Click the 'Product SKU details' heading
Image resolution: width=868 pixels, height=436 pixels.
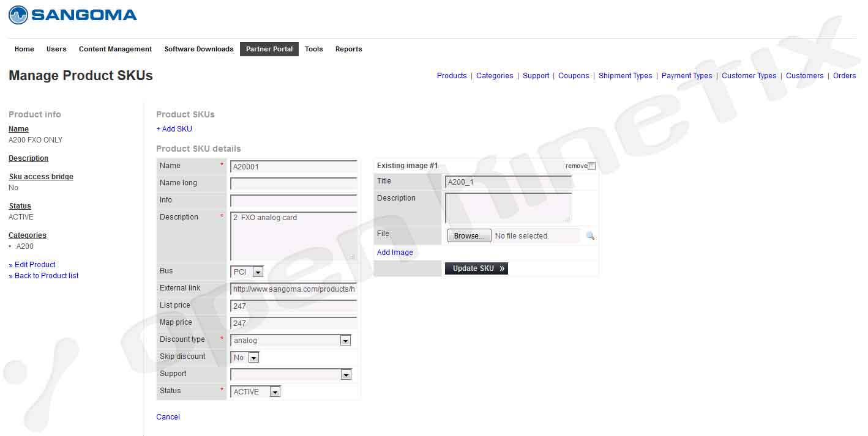pyautogui.click(x=198, y=149)
